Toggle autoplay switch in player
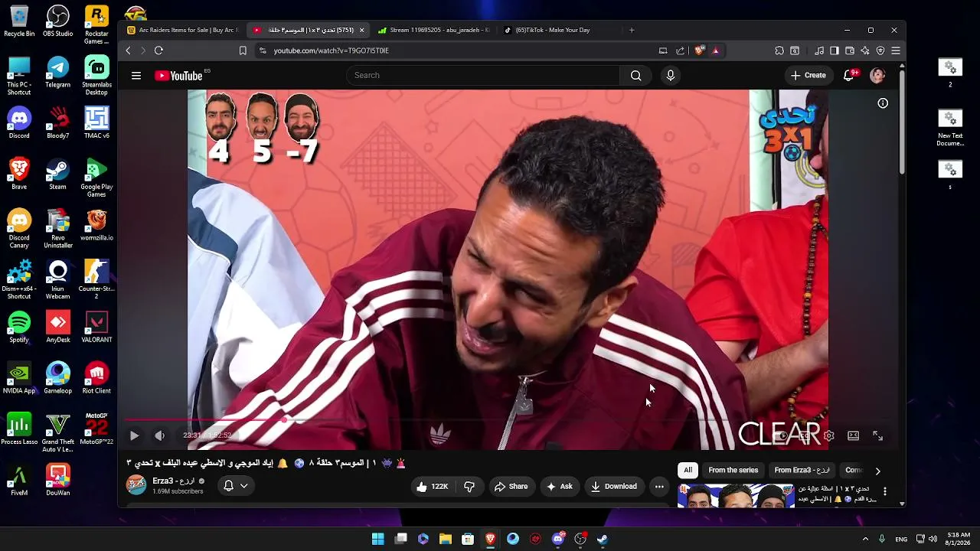 [x=780, y=436]
